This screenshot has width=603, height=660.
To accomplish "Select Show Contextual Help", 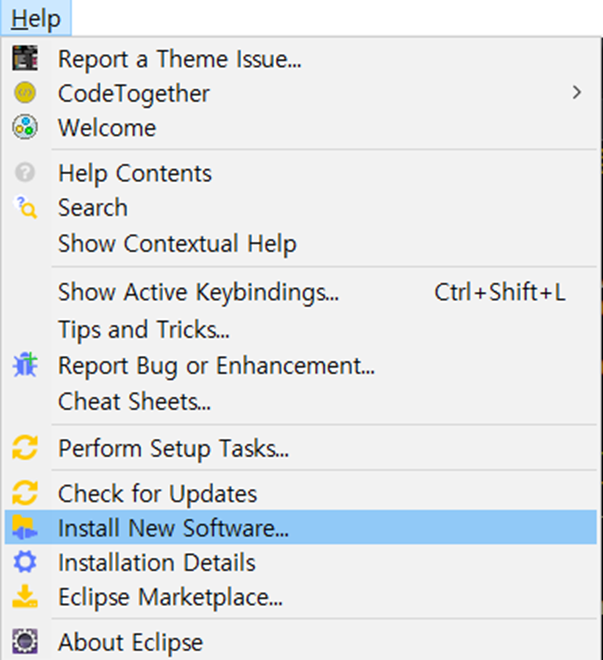I will (x=177, y=243).
